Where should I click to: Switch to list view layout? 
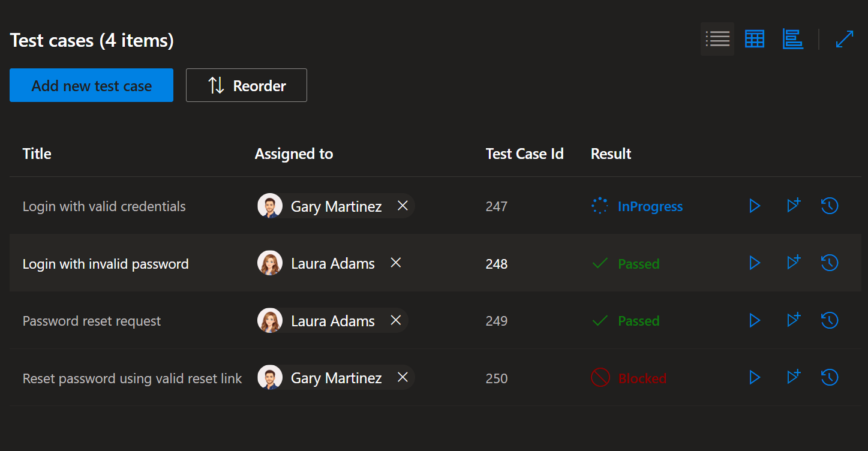pyautogui.click(x=717, y=39)
